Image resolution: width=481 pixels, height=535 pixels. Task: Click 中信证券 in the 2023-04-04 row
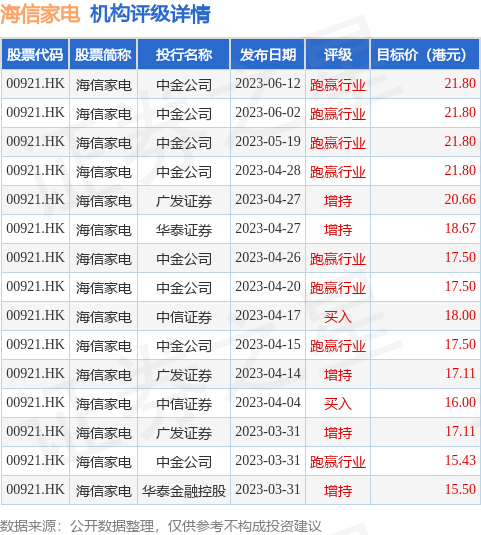[184, 404]
